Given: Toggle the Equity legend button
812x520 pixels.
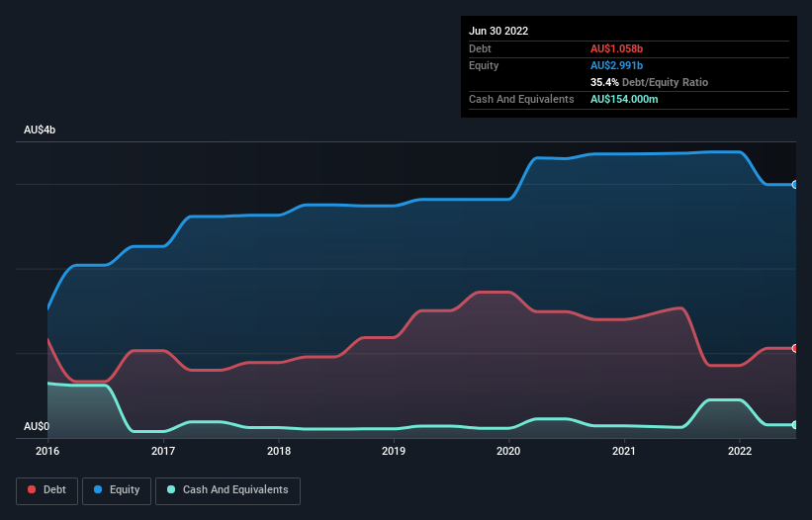Looking at the screenshot, I should point(117,490).
